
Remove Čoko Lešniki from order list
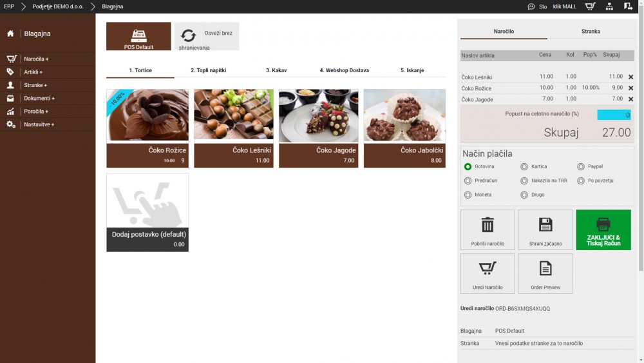click(x=630, y=77)
